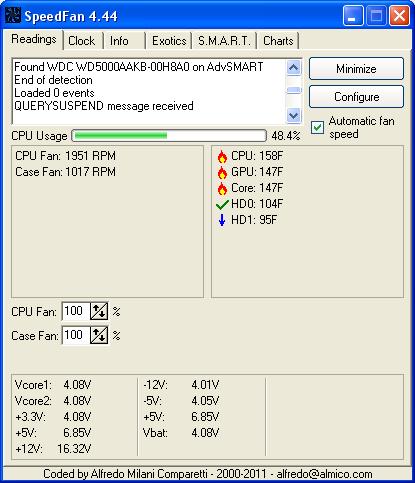Open the S.M.A.R.T. tab

(x=224, y=41)
